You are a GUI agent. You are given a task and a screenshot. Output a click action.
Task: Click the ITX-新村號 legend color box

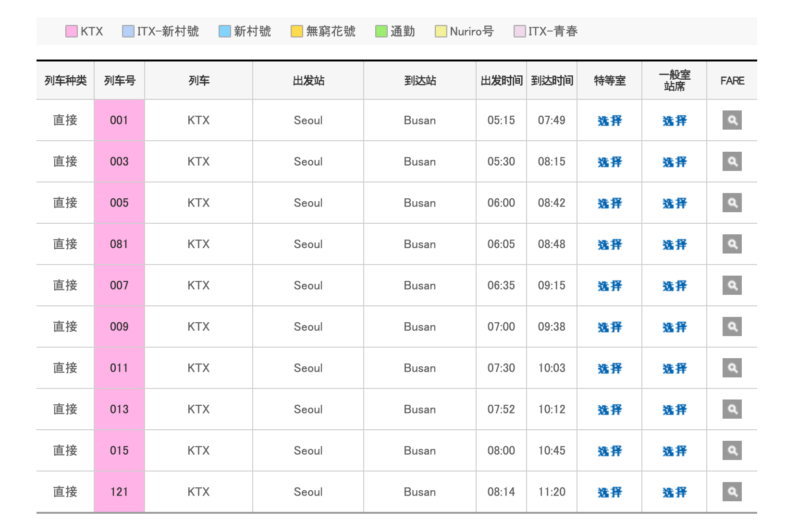[x=128, y=31]
